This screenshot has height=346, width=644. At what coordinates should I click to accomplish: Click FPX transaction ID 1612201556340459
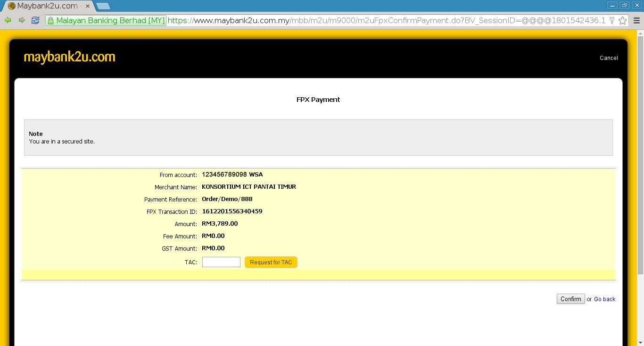click(x=232, y=211)
